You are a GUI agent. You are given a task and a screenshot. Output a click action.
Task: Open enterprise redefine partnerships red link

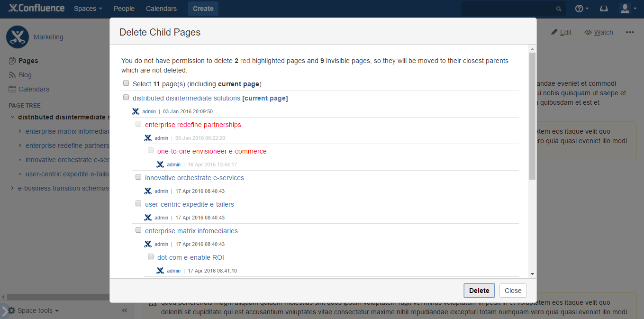(193, 125)
